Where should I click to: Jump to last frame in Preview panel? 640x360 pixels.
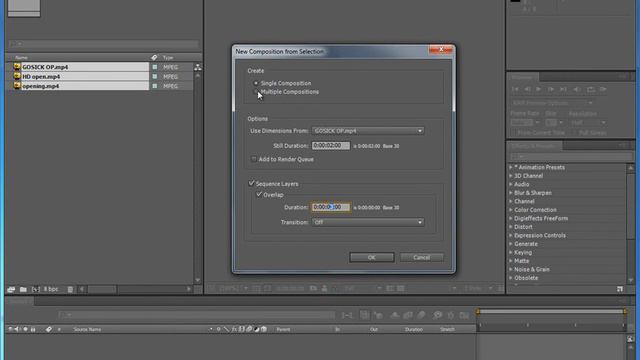[563, 89]
